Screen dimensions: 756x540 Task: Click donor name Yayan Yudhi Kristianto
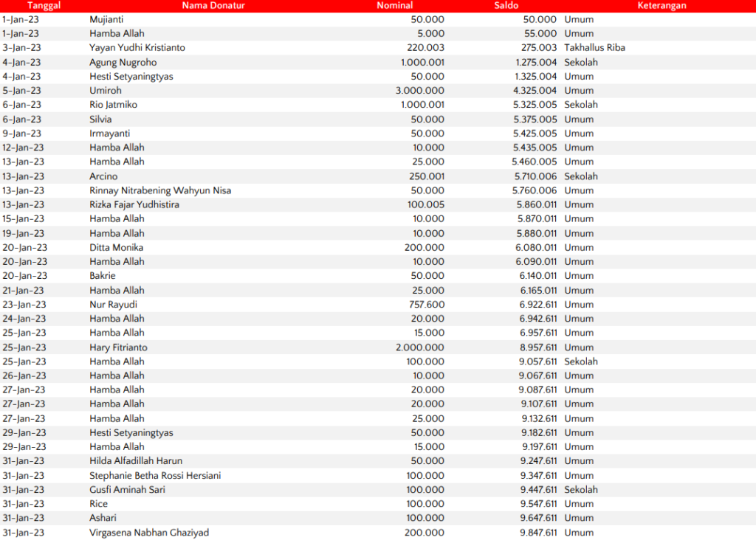point(137,48)
